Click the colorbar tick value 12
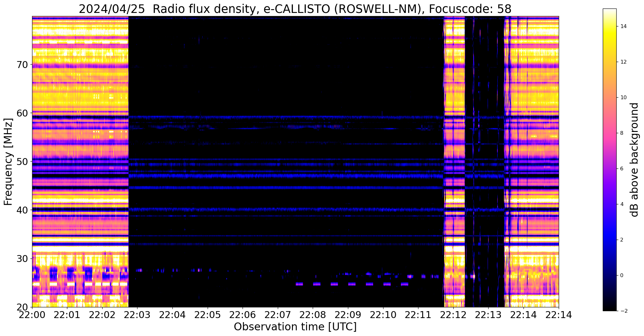644x336 pixels. 623,62
